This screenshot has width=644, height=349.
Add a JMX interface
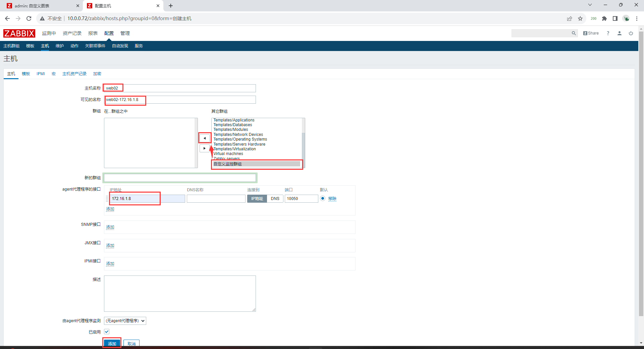[110, 246]
